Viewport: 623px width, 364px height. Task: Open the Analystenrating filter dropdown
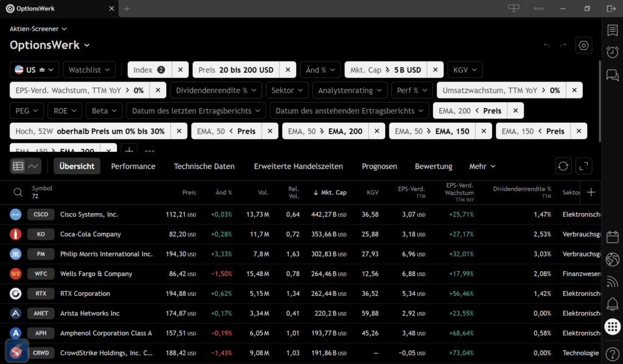350,90
